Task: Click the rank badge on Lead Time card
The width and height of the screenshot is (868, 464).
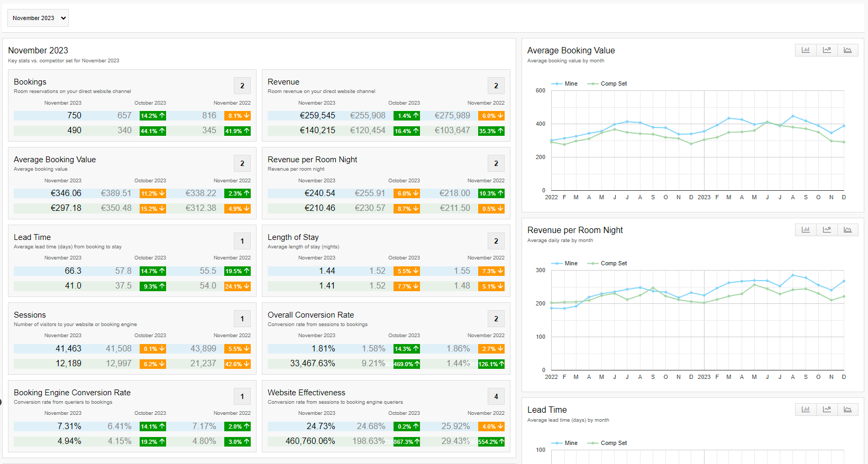Action: [242, 241]
